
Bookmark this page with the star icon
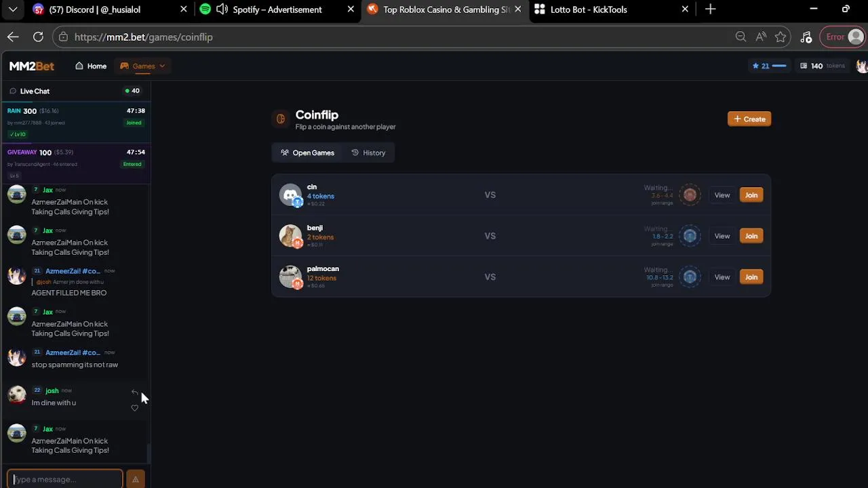pyautogui.click(x=781, y=37)
